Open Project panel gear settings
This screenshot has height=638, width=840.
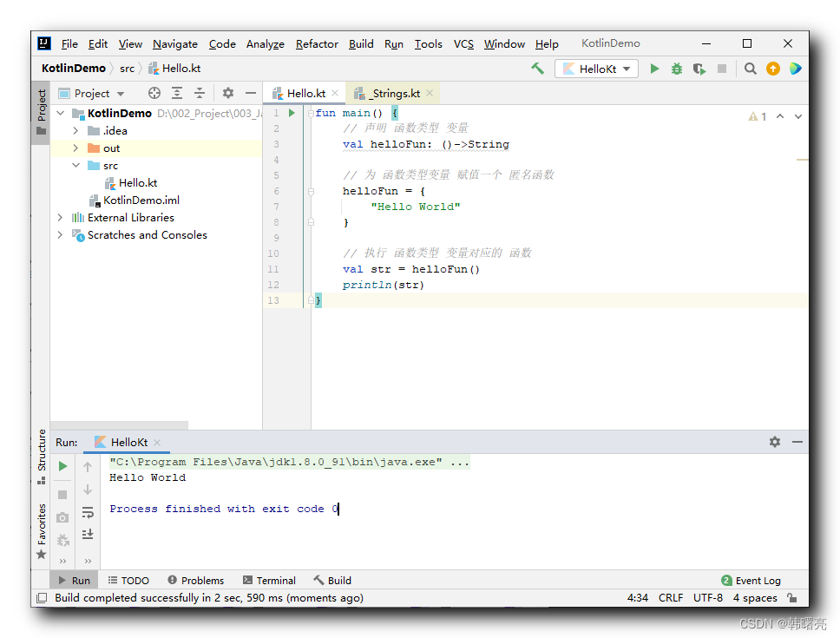[227, 93]
